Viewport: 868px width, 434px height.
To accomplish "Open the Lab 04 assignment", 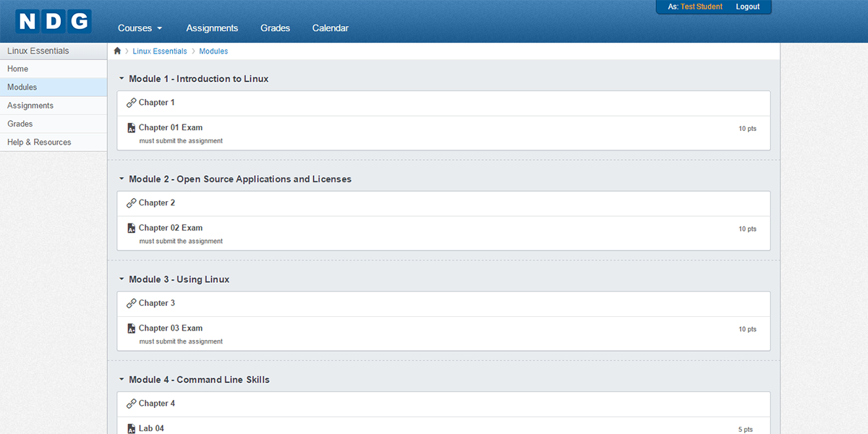I will tap(151, 429).
